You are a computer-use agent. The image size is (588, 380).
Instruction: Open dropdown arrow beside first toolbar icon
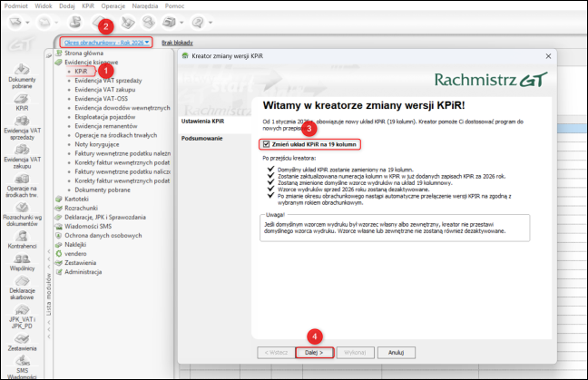coord(27,23)
